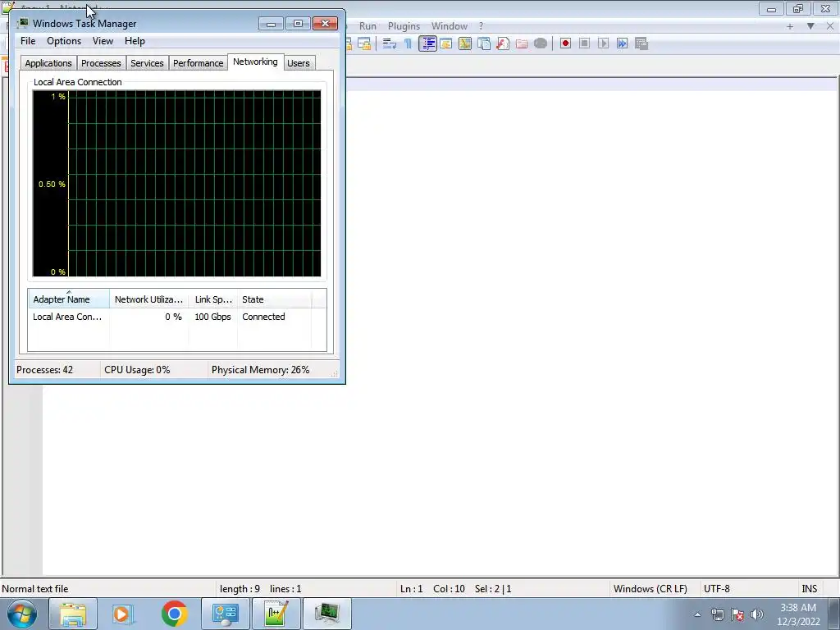The width and height of the screenshot is (840, 630).
Task: Open Run menu in Notepad++
Action: pyautogui.click(x=367, y=25)
